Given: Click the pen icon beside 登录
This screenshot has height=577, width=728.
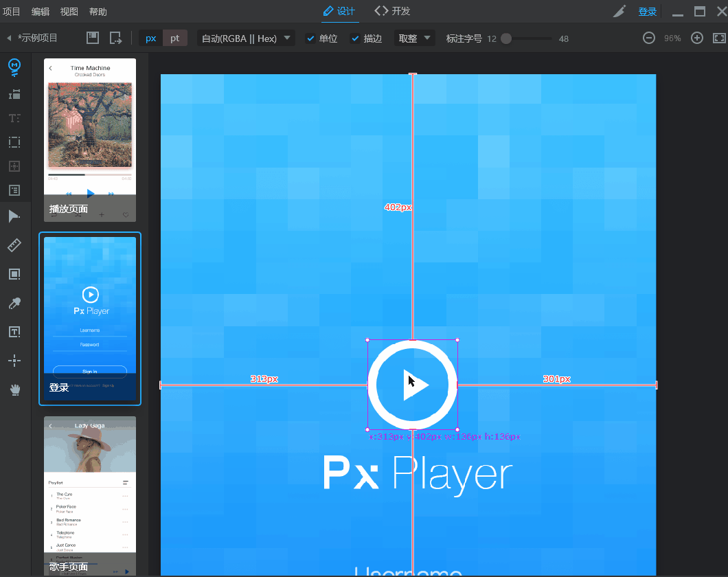Looking at the screenshot, I should click(619, 11).
